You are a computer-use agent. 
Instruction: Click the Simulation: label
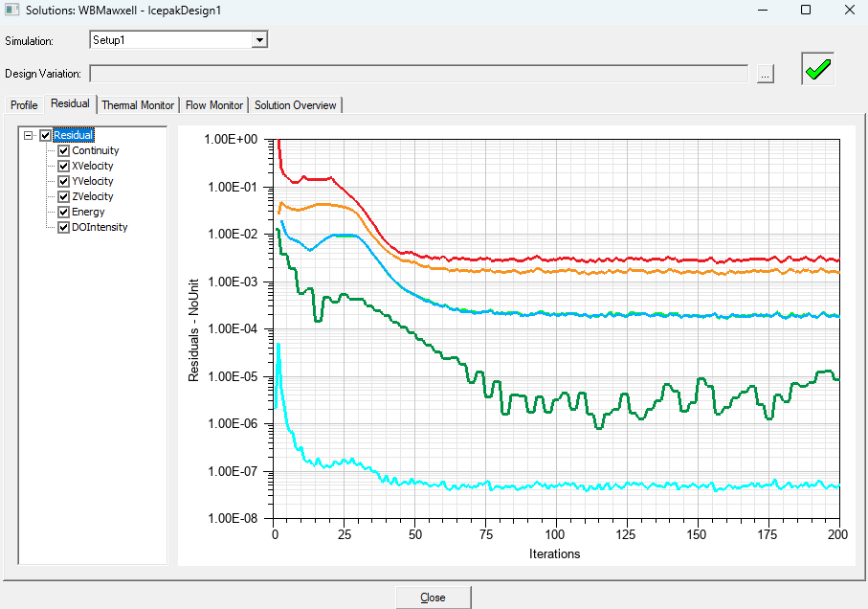pyautogui.click(x=30, y=41)
